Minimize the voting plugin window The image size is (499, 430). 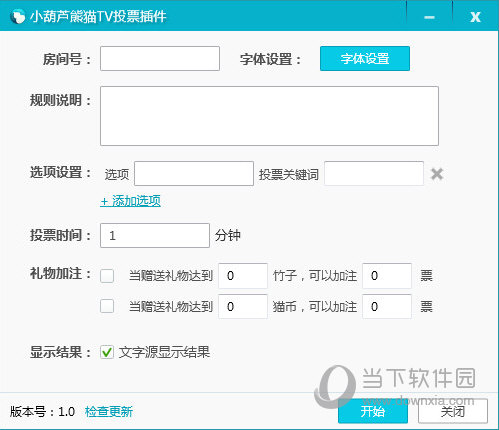pyautogui.click(x=429, y=17)
